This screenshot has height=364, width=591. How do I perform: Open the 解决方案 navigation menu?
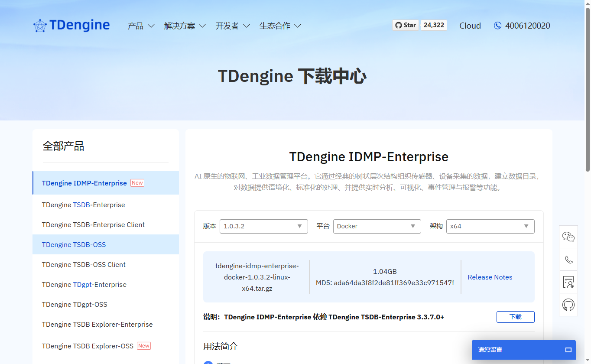[185, 26]
